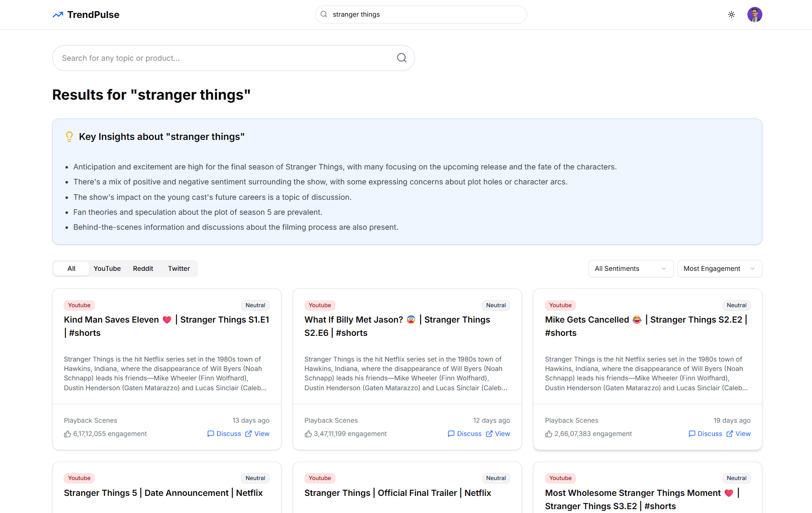Expand the All Sentiments dropdown
The width and height of the screenshot is (812, 513).
coord(631,269)
